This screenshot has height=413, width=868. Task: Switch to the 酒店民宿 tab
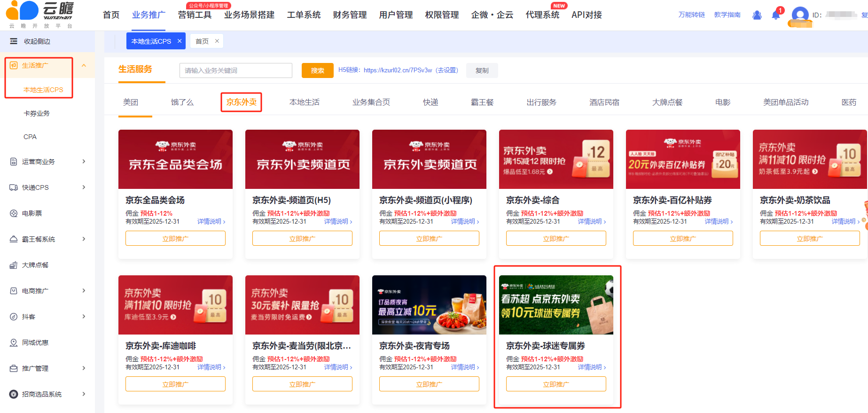point(604,102)
